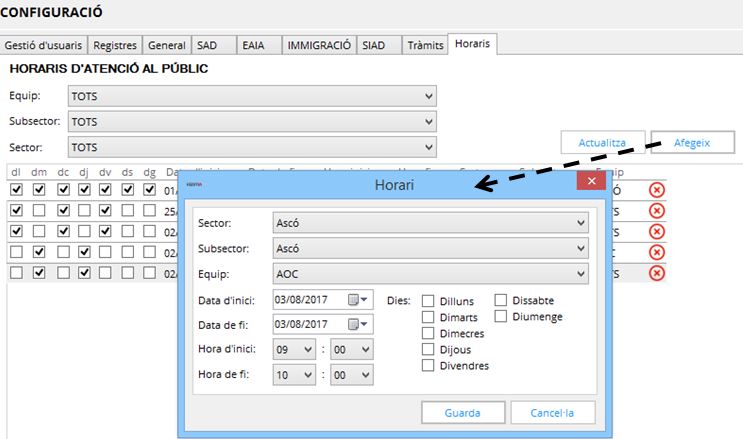This screenshot has height=439, width=743.
Task: Toggle the Diumenge checkbox
Action: (x=501, y=317)
